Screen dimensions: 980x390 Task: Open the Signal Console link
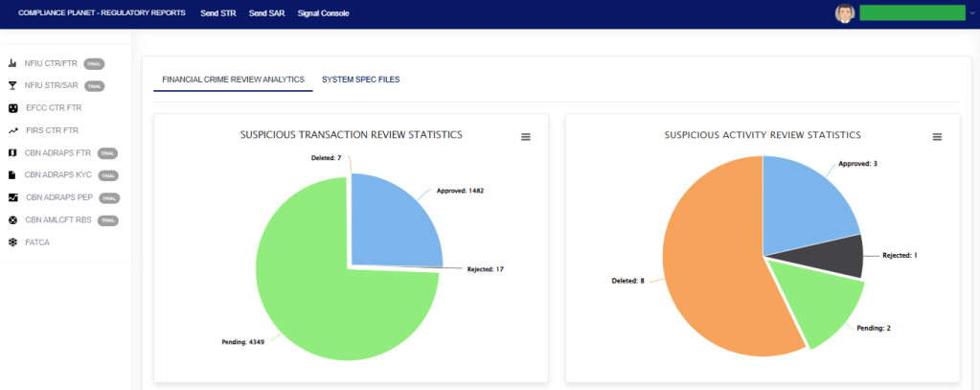click(x=323, y=13)
